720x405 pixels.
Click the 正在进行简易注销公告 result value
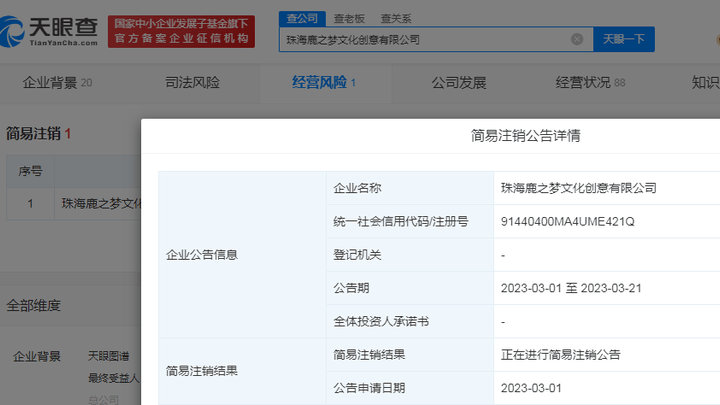click(x=560, y=355)
